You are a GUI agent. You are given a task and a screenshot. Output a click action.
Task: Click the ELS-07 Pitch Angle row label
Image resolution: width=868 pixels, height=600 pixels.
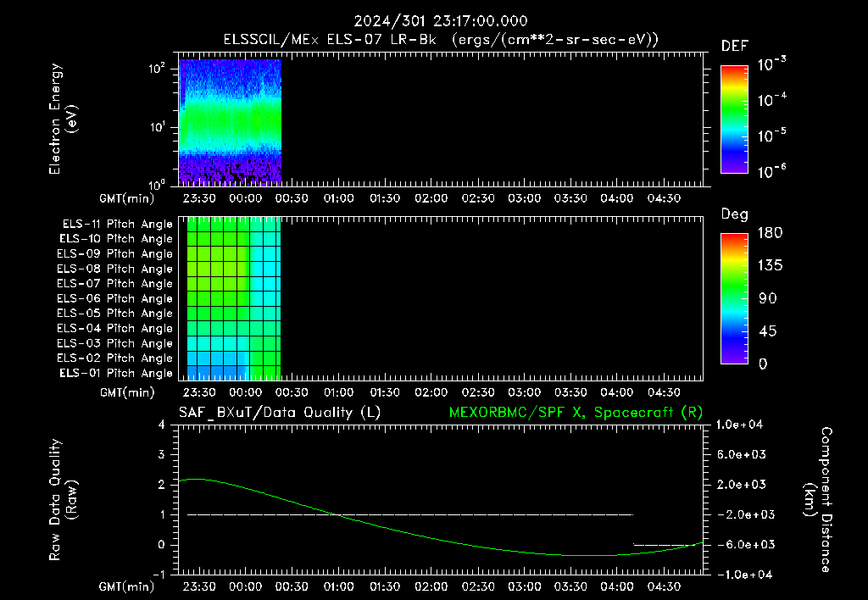click(x=115, y=283)
